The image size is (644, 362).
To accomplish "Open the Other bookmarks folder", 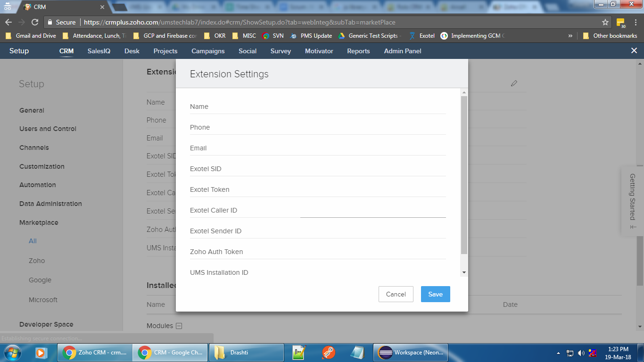I will [610, 36].
